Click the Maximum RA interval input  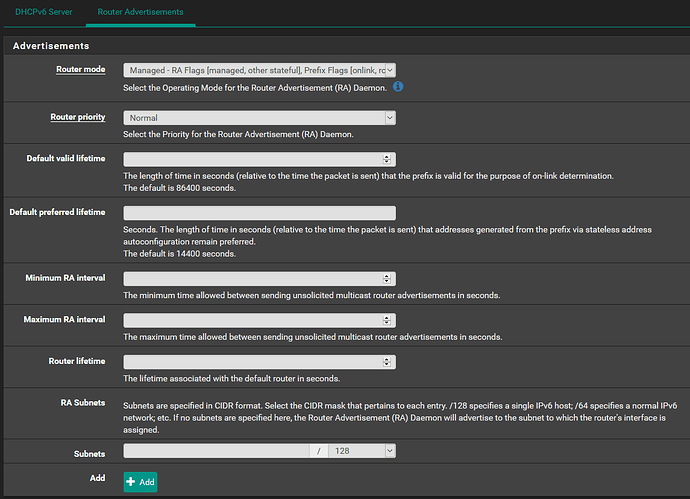pyautogui.click(x=253, y=320)
